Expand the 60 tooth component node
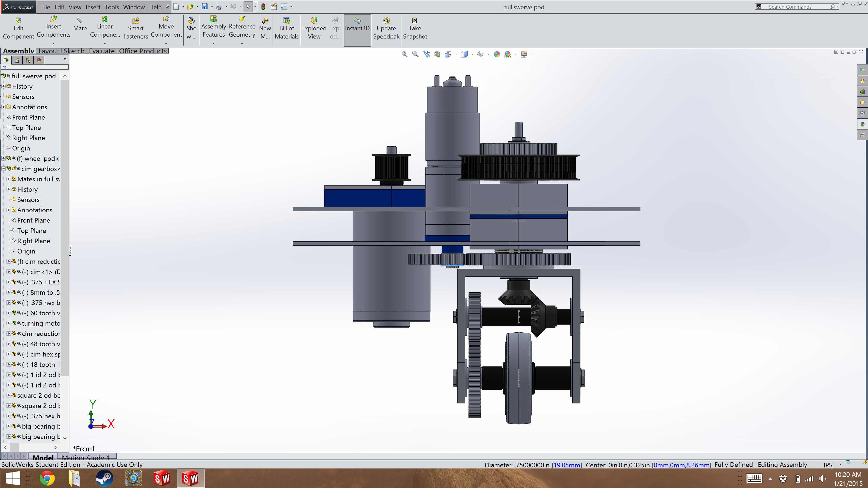The width and height of the screenshot is (868, 488). (8, 313)
